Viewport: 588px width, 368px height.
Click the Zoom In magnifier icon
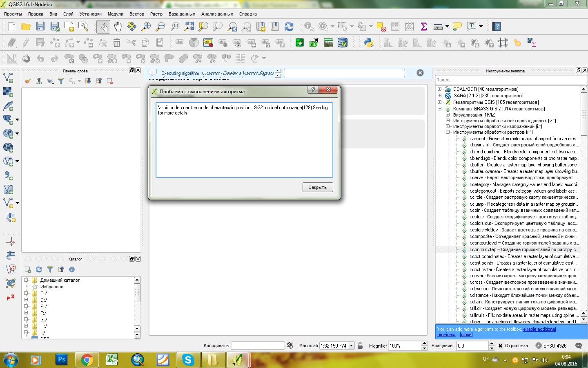point(146,27)
